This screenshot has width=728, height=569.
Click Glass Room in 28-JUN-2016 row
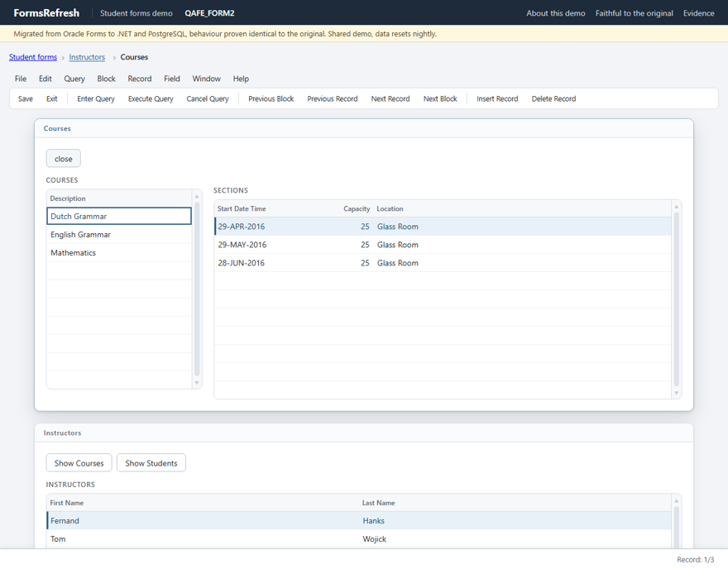tap(397, 263)
